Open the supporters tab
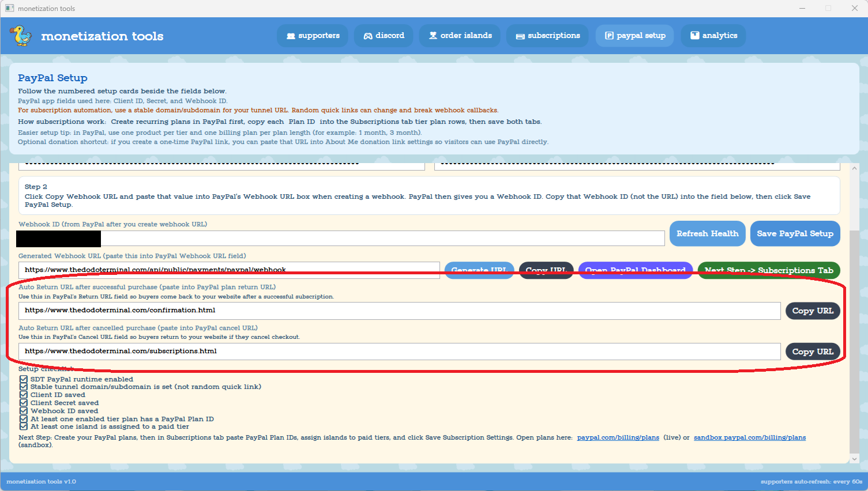Image resolution: width=868 pixels, height=491 pixels. tap(313, 36)
